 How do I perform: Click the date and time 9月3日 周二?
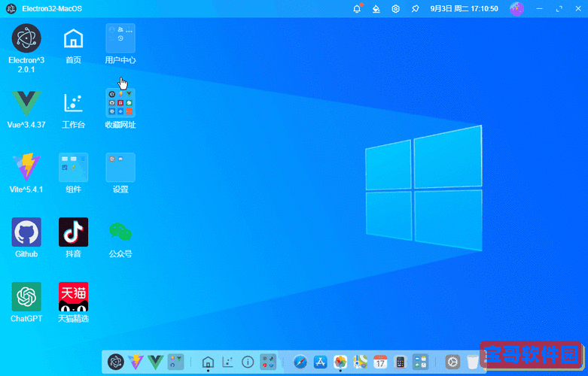[465, 8]
